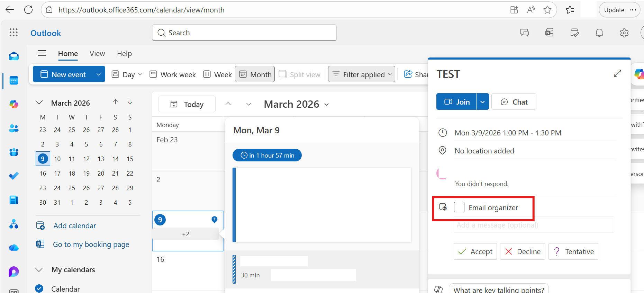Click the browser Back arrow

(10, 10)
